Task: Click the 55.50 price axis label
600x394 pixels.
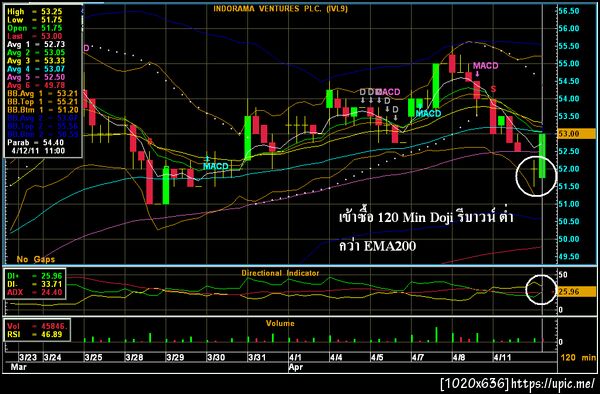Action: click(x=569, y=46)
